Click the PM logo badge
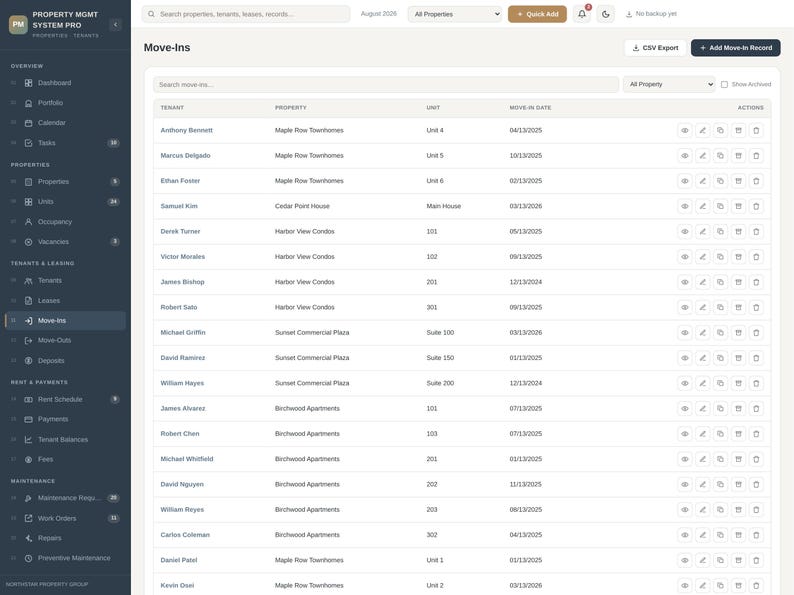The image size is (794, 595). tap(18, 24)
